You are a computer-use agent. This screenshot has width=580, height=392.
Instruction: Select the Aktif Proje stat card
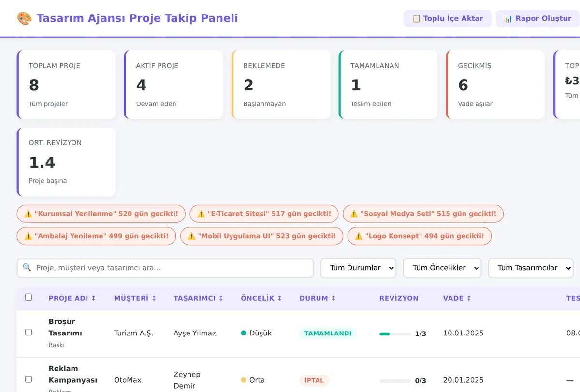tap(174, 85)
